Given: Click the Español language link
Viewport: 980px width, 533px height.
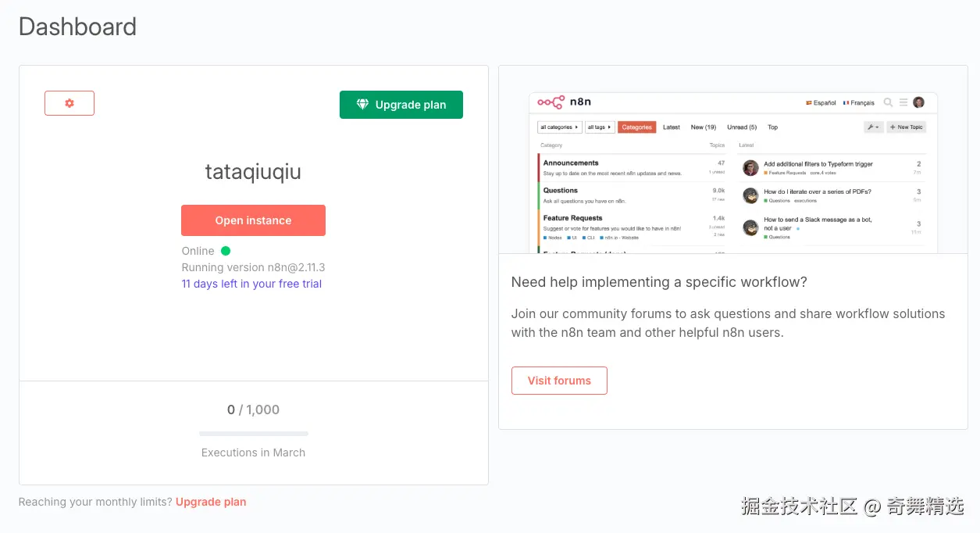Looking at the screenshot, I should pyautogui.click(x=821, y=103).
